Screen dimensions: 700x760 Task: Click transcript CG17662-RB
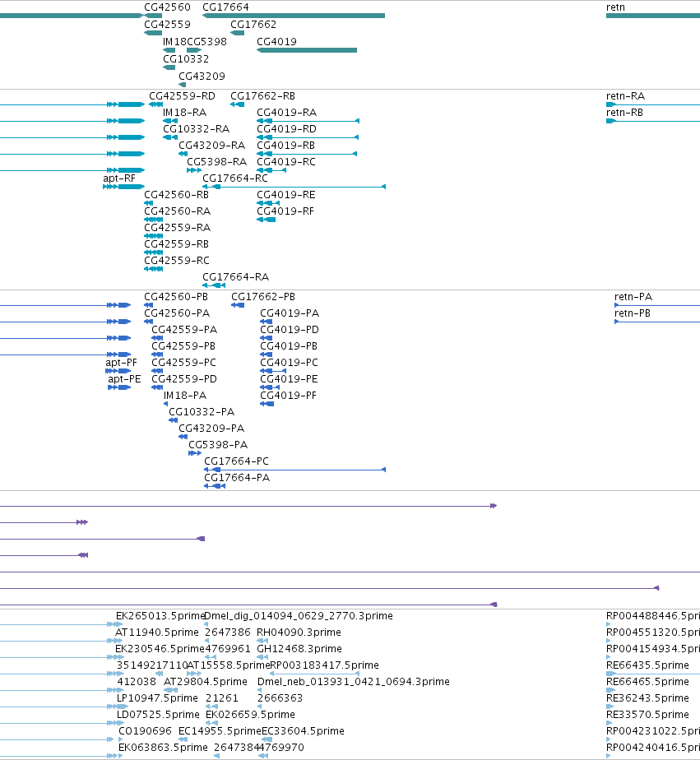[x=262, y=96]
